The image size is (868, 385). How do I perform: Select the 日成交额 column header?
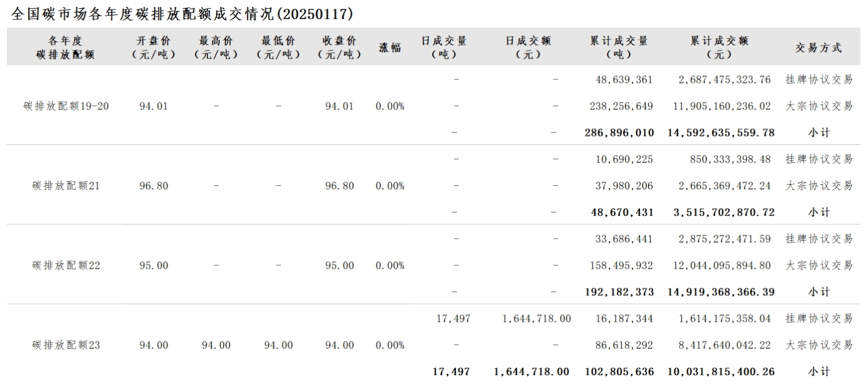528,47
